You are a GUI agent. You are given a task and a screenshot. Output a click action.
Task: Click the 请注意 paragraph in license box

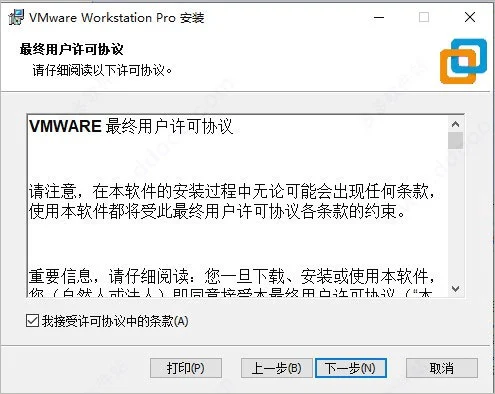coord(232,201)
